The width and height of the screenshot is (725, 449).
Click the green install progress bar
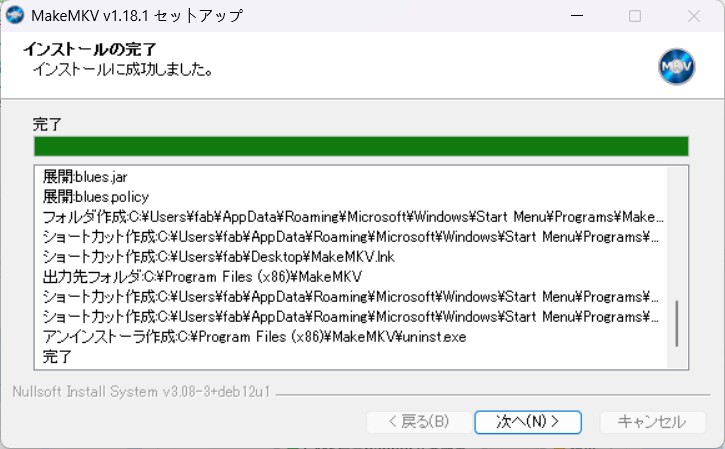pos(361,147)
